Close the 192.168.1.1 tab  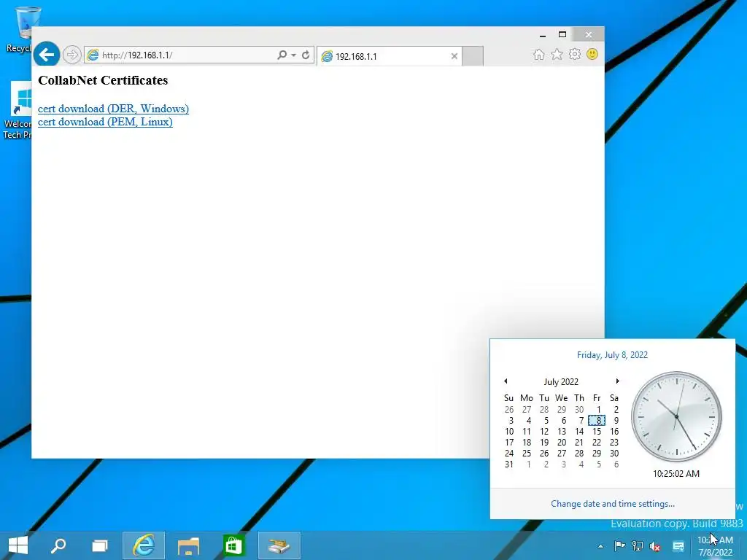(x=454, y=56)
